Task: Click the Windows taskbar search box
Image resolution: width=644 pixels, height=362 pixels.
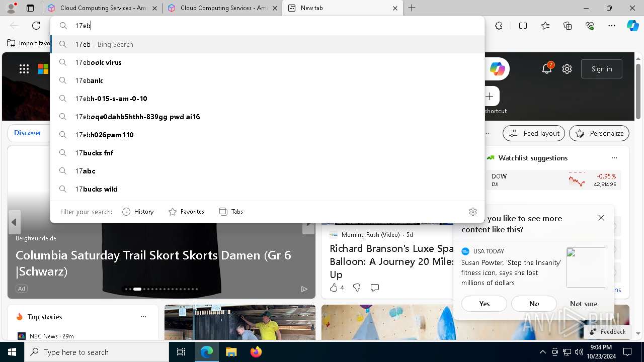Action: pos(97,352)
